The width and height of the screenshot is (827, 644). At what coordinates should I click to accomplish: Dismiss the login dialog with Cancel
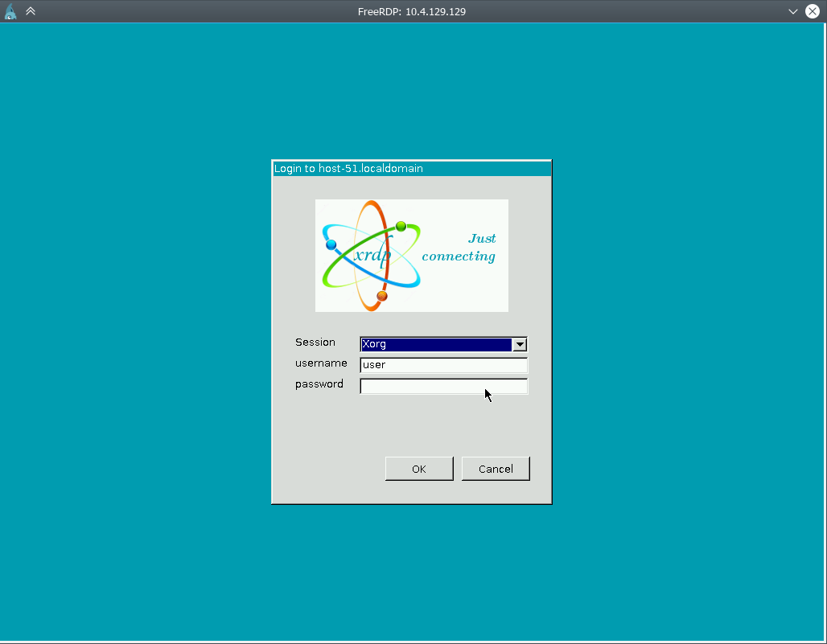coord(496,469)
